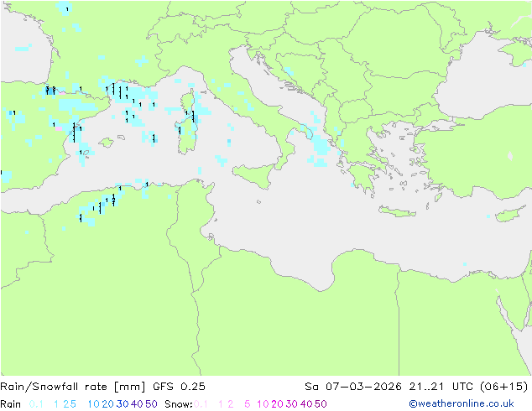Click the island of Crete on map
Screen dimensions: 532x411
coord(397,211)
